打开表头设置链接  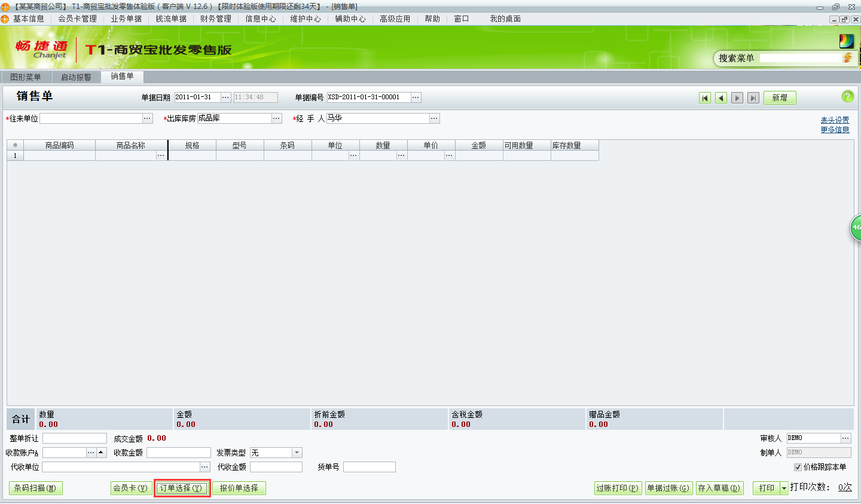click(835, 120)
